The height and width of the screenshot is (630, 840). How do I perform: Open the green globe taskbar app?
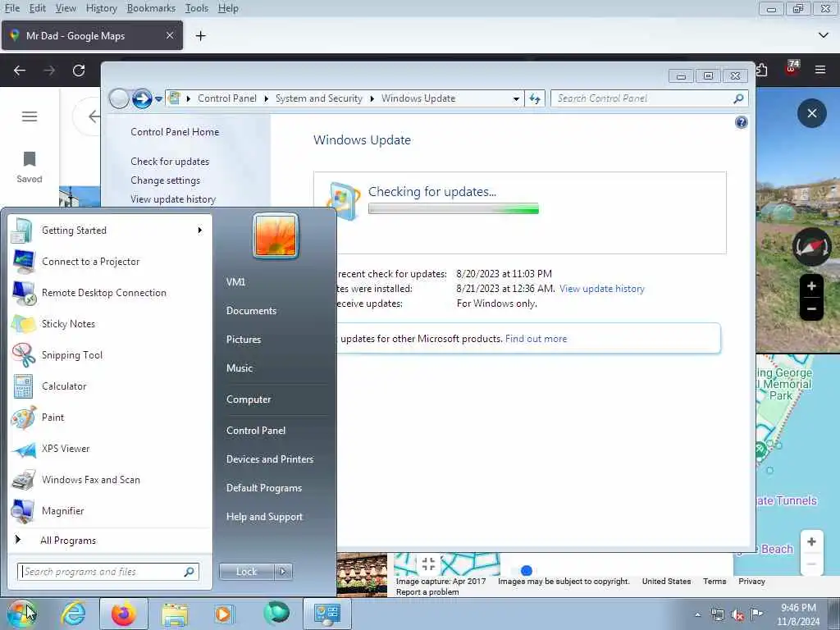pyautogui.click(x=276, y=614)
